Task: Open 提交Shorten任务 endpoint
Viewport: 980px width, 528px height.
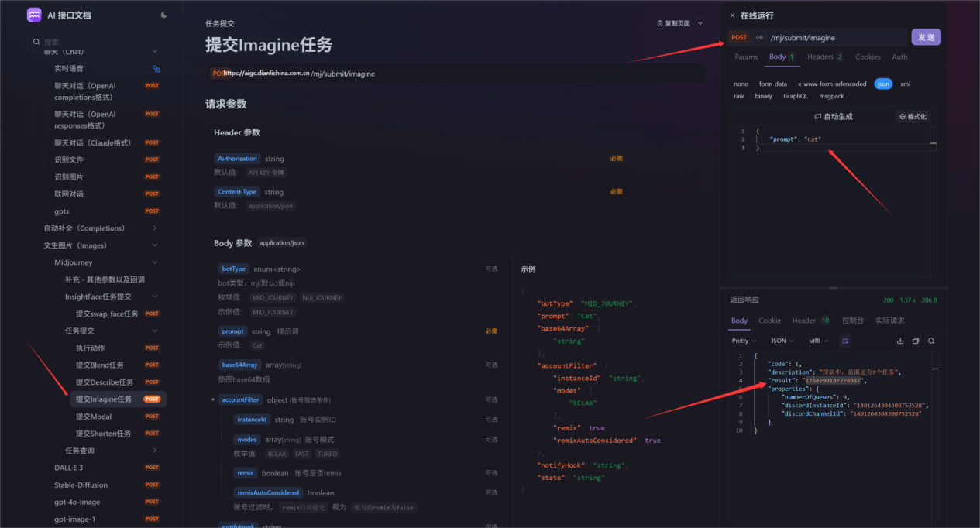Action: [104, 434]
